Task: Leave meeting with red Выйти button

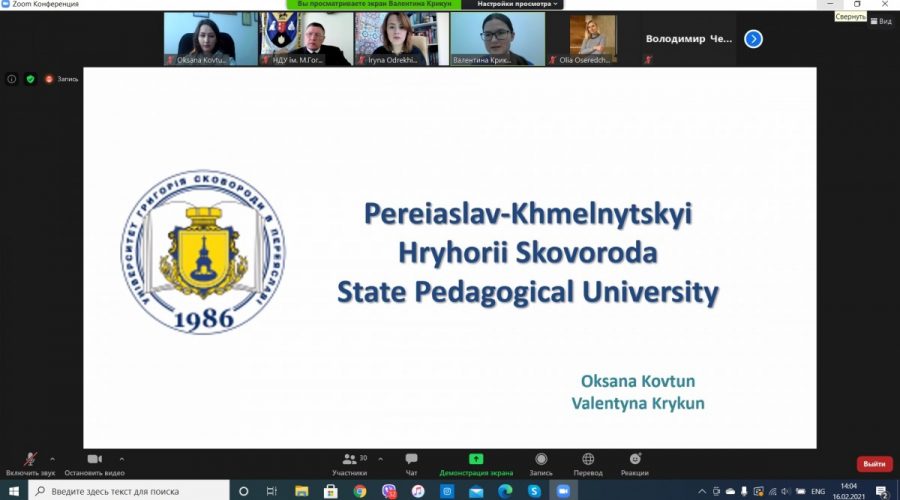Action: pos(874,464)
